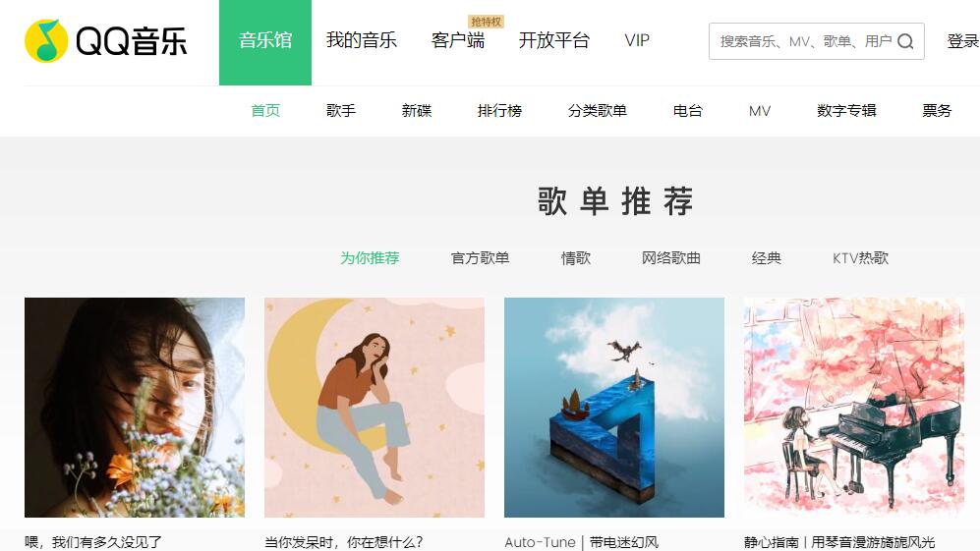The image size is (980, 551).
Task: Click the search magnifier icon
Action: (x=905, y=41)
